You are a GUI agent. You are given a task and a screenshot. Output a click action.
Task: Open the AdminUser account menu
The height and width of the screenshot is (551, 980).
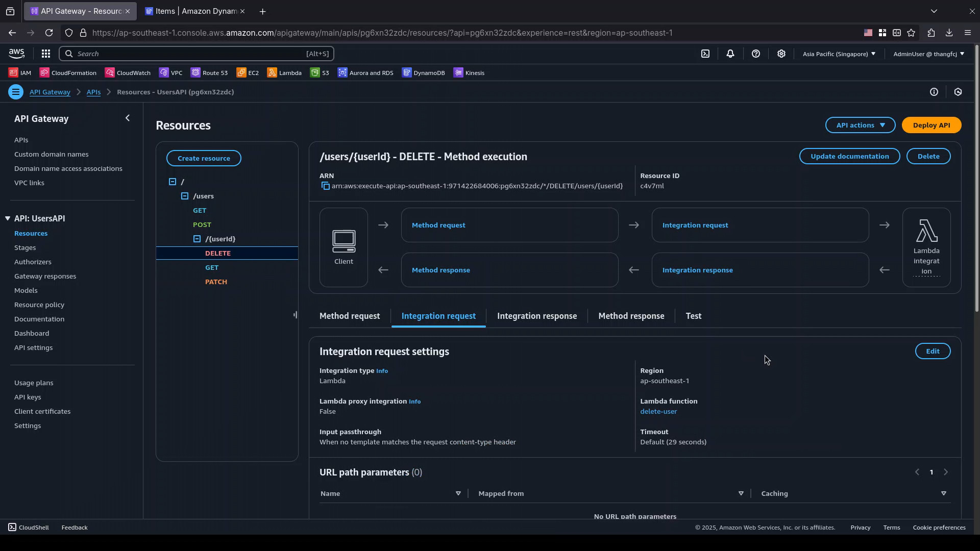pyautogui.click(x=928, y=54)
